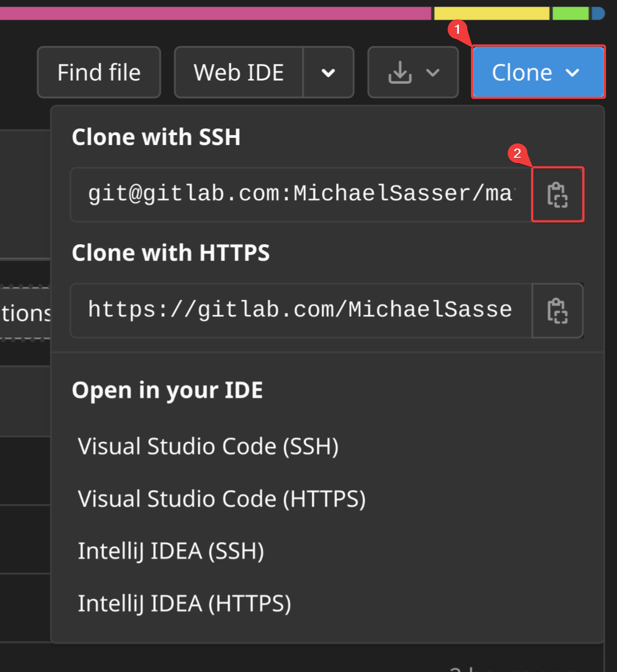Click the green language bar segment
617x672 pixels.
(x=570, y=13)
